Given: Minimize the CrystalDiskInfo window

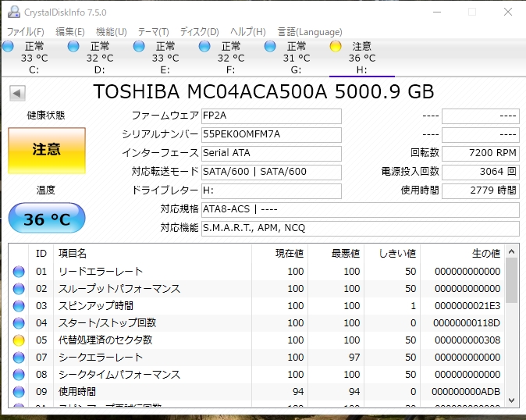Looking at the screenshot, I should click(x=437, y=12).
